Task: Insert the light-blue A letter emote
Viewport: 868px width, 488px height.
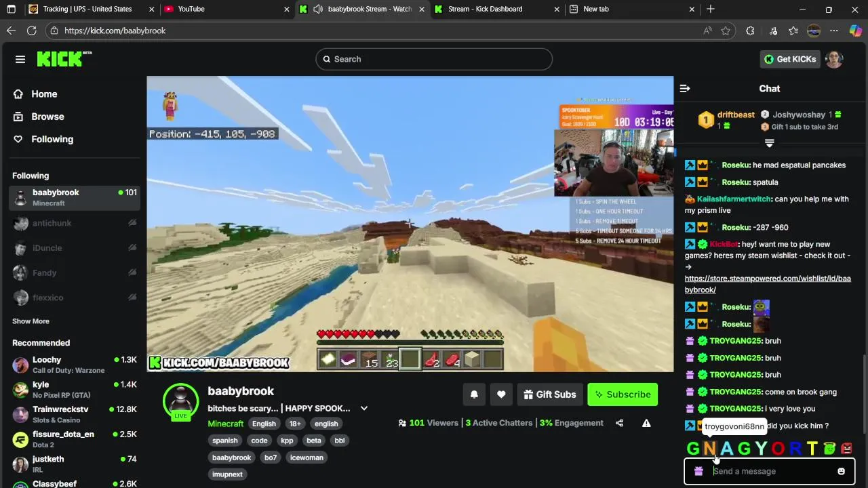Action: [727, 448]
